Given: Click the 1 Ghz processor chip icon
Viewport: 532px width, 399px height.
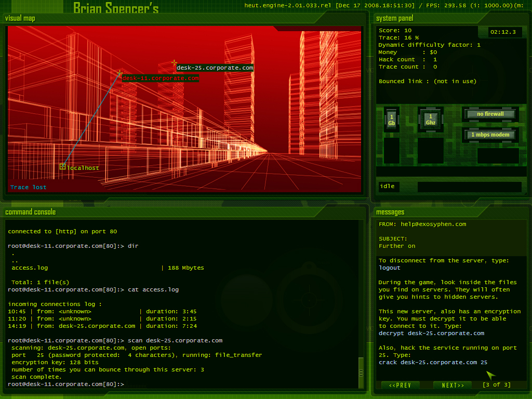Looking at the screenshot, I should coord(430,120).
